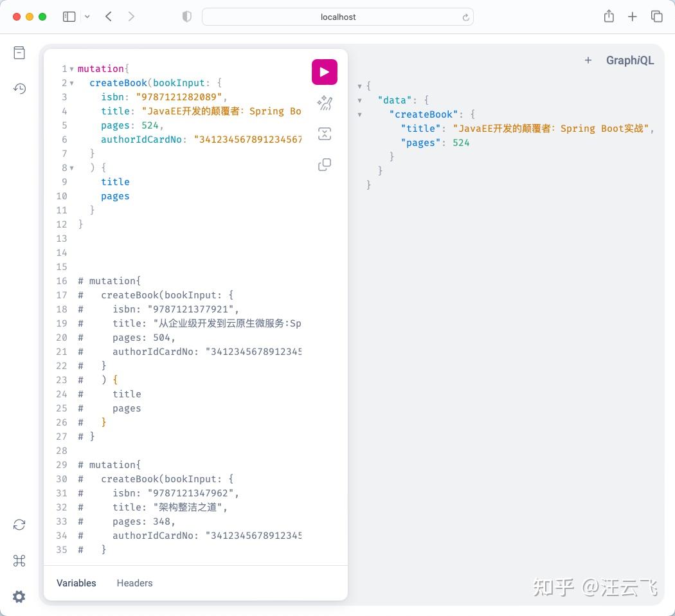This screenshot has height=616, width=675.
Task: Switch to the Headers tab
Action: [x=134, y=583]
